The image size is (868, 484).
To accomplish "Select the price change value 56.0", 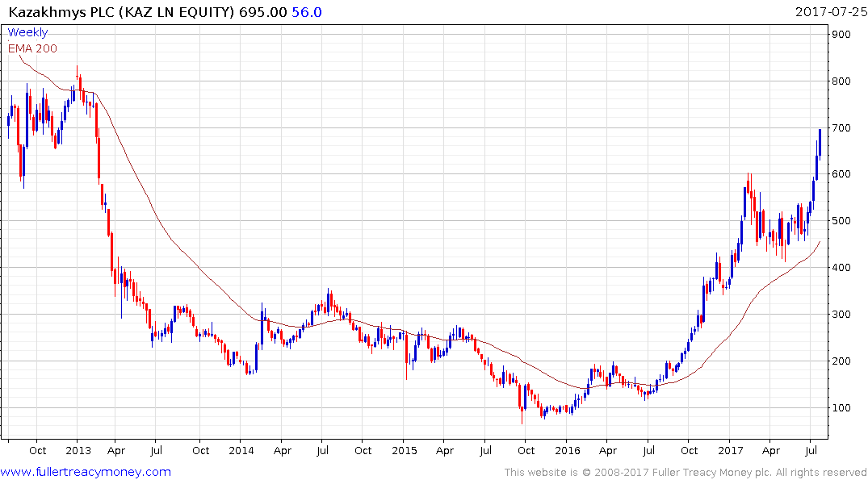I will [307, 12].
